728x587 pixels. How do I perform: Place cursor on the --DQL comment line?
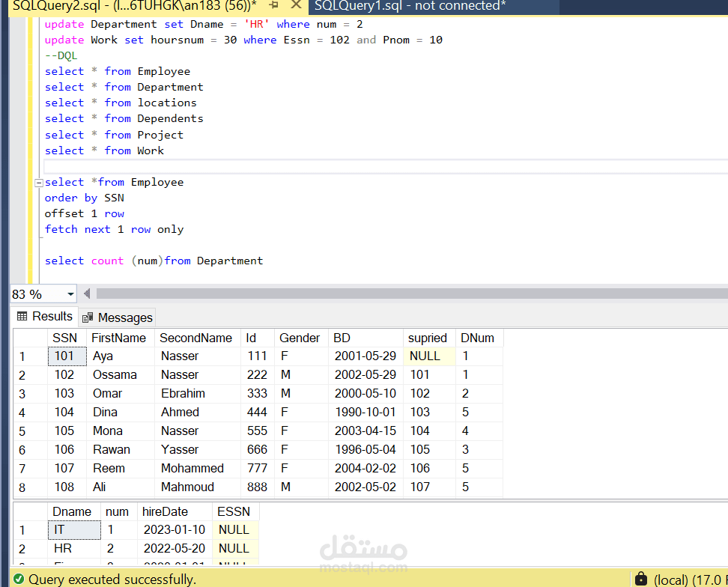pyautogui.click(x=61, y=55)
